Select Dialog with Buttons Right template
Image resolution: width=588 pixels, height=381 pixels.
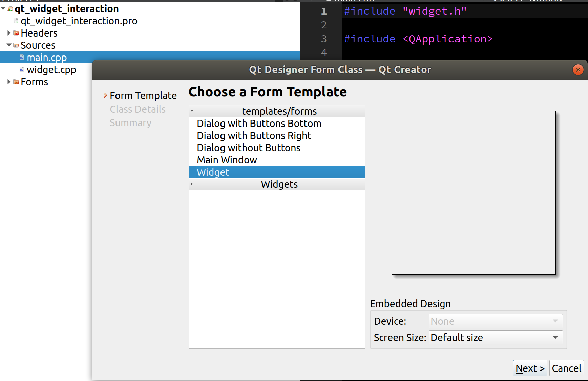click(x=277, y=135)
